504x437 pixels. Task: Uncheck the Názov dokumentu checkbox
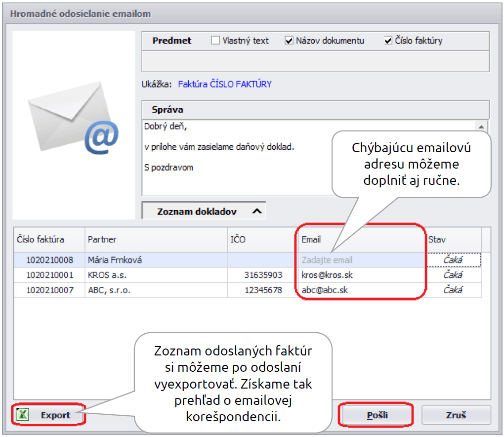click(x=290, y=41)
